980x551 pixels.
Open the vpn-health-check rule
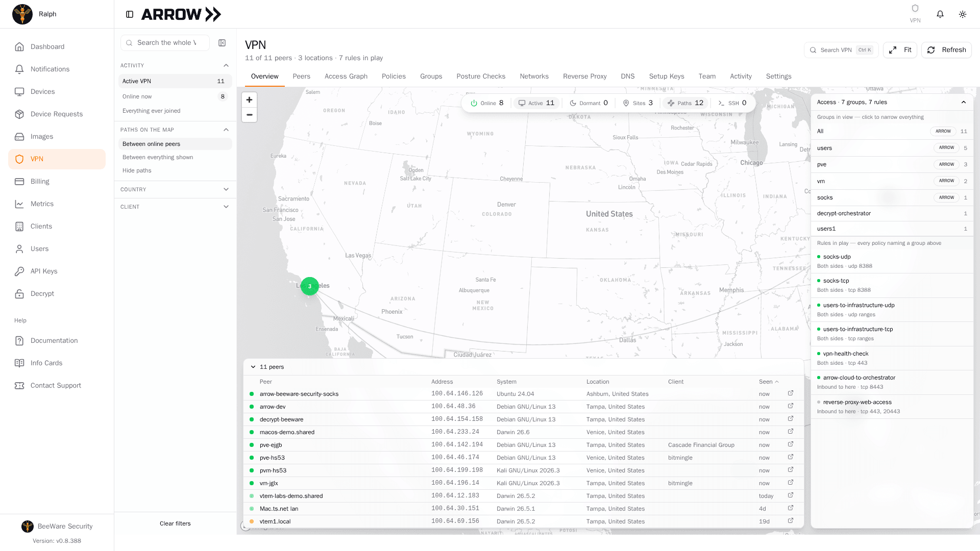(x=891, y=358)
